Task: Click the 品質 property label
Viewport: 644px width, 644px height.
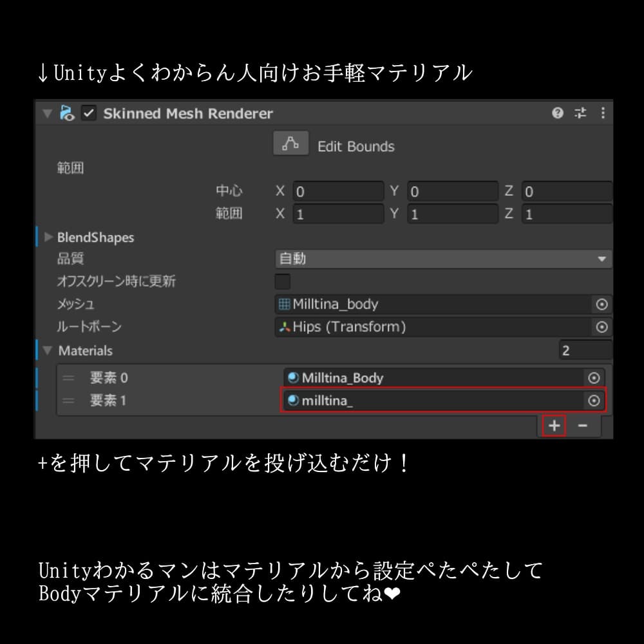Action: pyautogui.click(x=70, y=258)
